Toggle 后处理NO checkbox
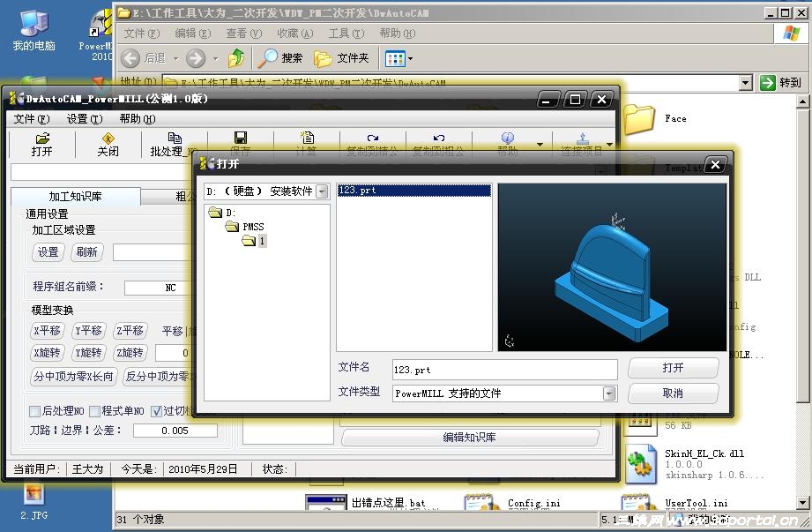 click(34, 411)
